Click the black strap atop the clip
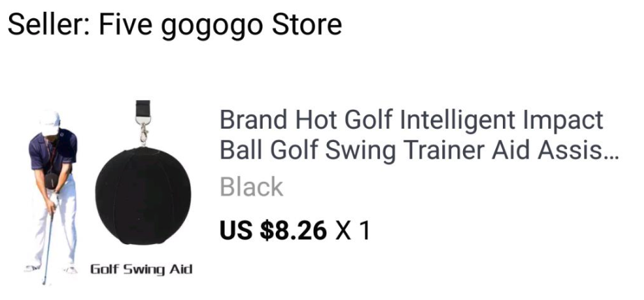 click(x=143, y=108)
